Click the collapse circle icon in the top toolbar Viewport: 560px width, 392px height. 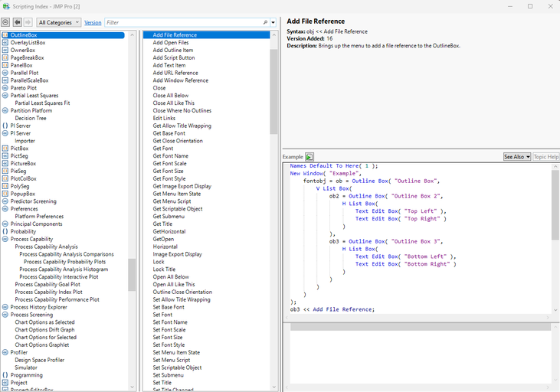tap(6, 23)
